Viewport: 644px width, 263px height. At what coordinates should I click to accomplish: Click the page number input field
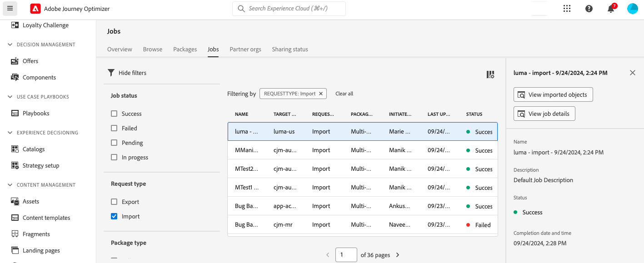pyautogui.click(x=346, y=255)
